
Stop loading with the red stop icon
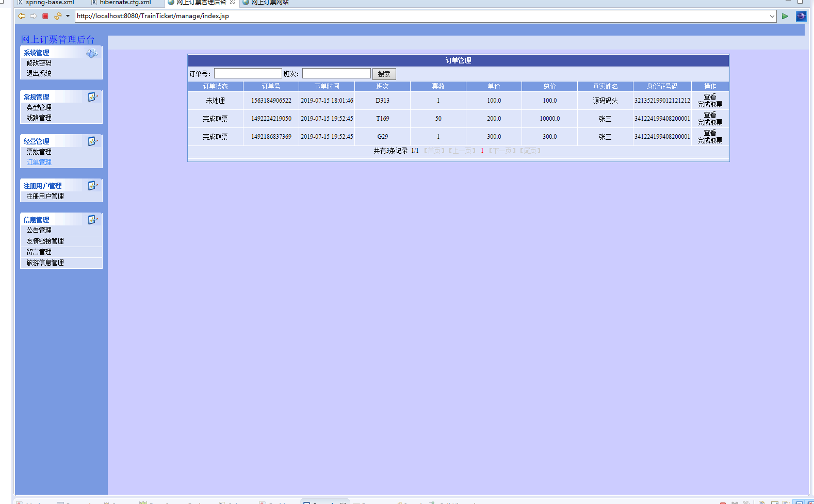click(x=45, y=16)
